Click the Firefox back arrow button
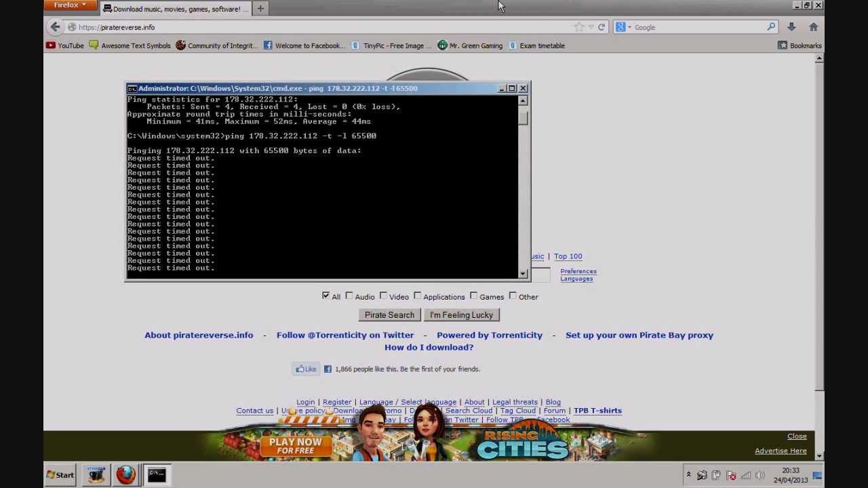This screenshot has height=488, width=868. tap(55, 27)
